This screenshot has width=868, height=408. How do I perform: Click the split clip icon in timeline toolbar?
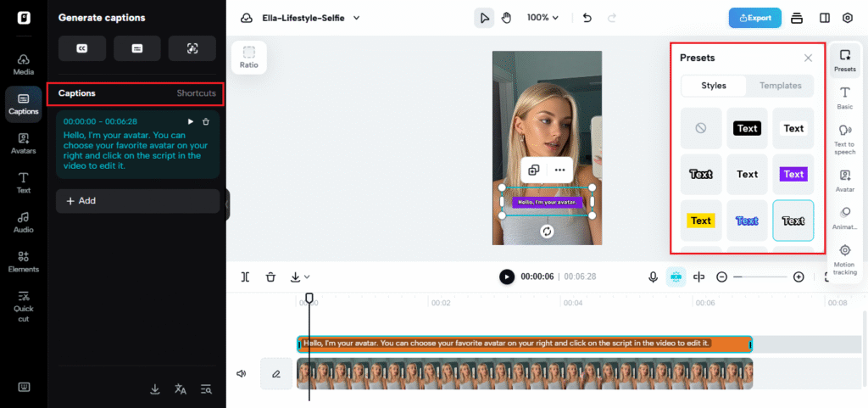[x=245, y=277]
